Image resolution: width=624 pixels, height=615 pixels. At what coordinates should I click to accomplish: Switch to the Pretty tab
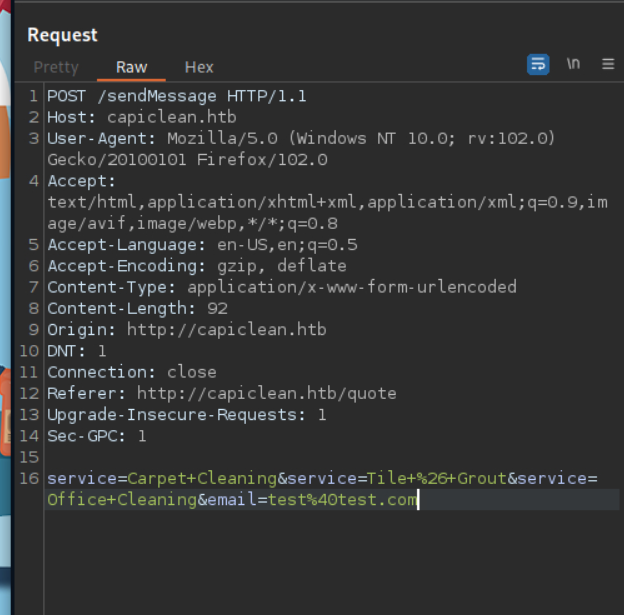click(x=56, y=67)
